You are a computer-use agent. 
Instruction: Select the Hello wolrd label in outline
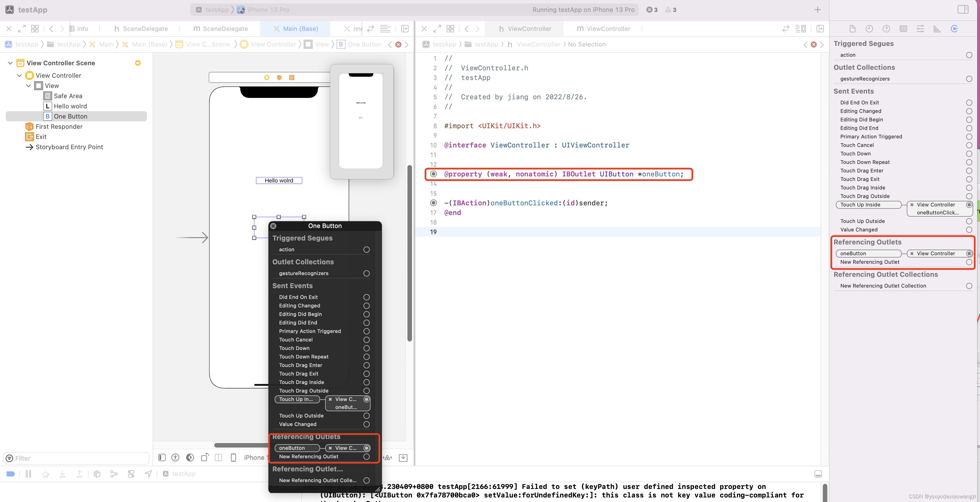[70, 106]
